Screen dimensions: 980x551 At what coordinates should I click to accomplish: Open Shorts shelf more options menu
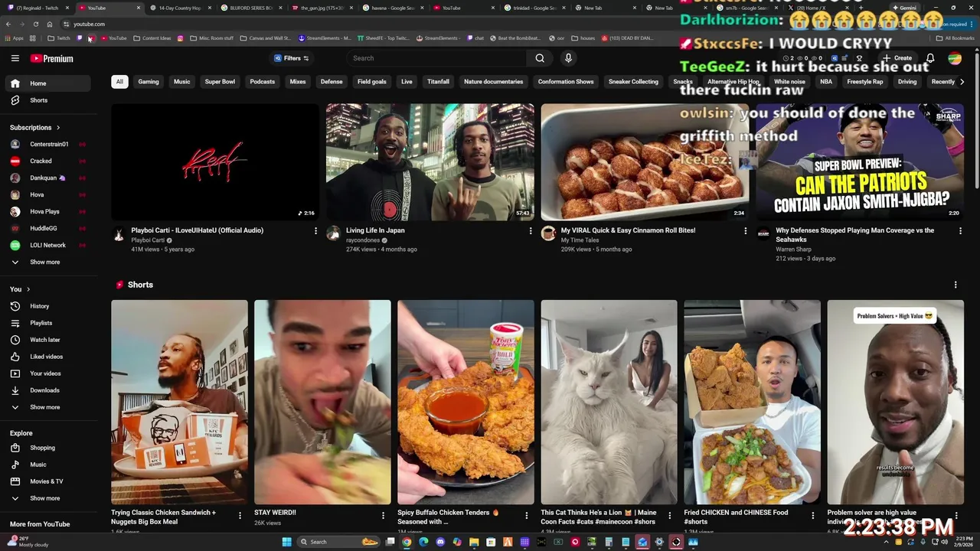[x=955, y=285]
